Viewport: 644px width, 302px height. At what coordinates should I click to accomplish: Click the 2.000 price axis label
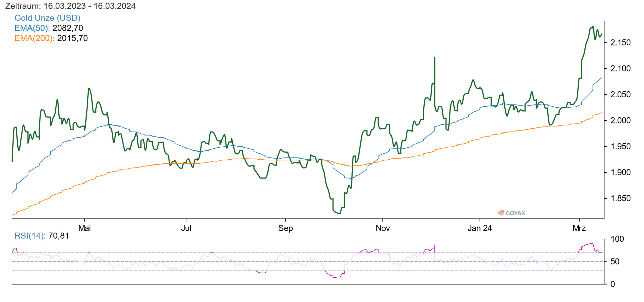621,120
